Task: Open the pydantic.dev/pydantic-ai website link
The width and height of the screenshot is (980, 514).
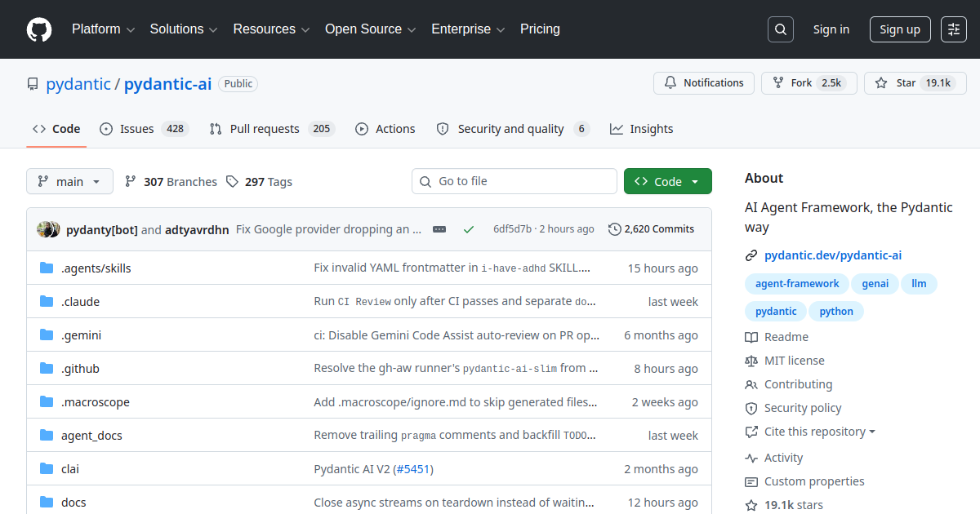Action: [833, 255]
